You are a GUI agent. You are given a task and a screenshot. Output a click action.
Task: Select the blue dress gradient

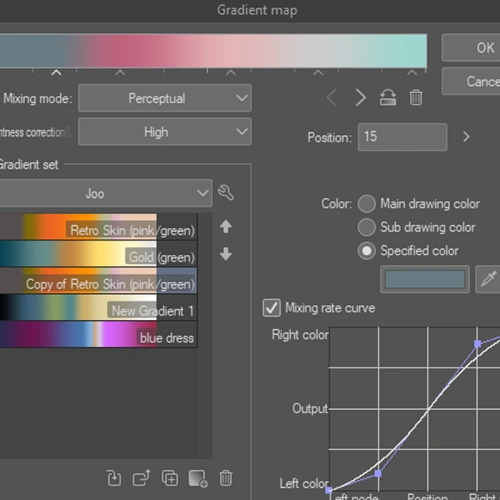pyautogui.click(x=98, y=335)
